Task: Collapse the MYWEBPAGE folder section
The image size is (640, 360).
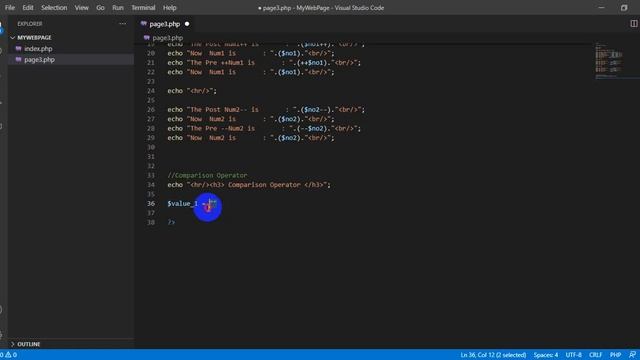Action: (x=34, y=38)
